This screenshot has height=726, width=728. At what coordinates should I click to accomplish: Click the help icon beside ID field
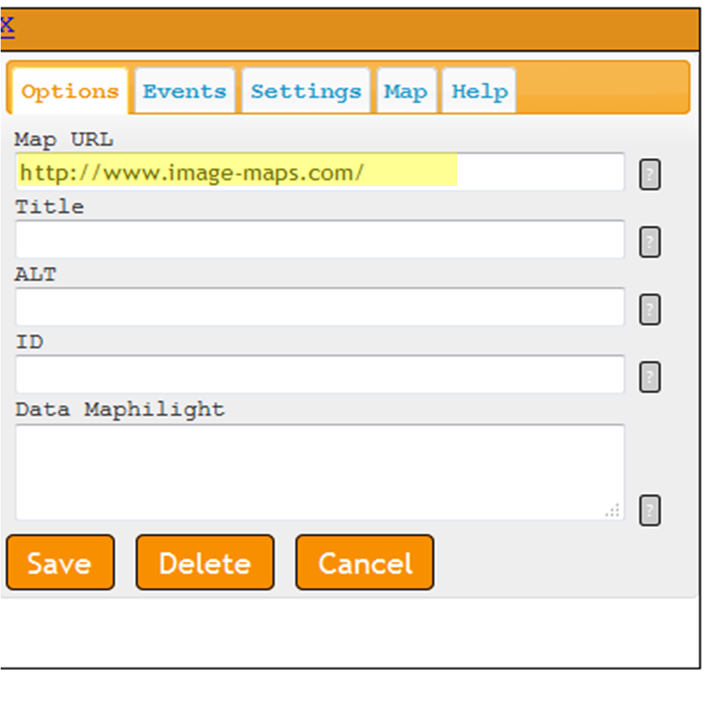point(649,377)
